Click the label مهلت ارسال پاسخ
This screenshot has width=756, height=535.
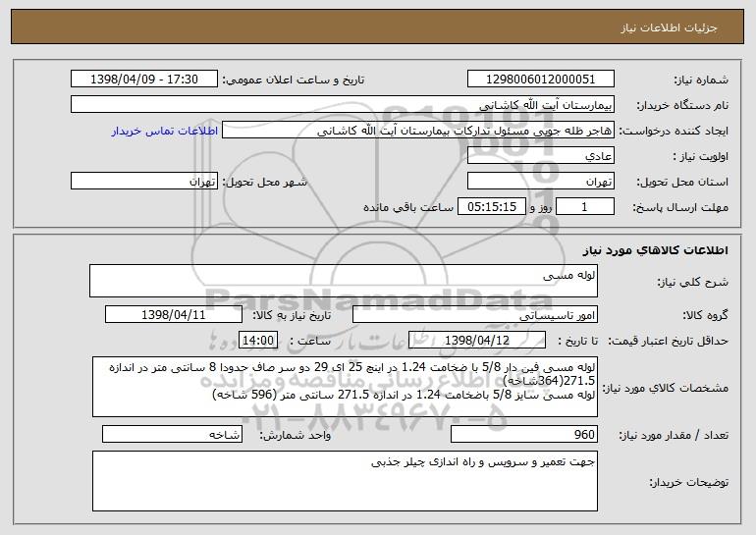tap(680, 207)
